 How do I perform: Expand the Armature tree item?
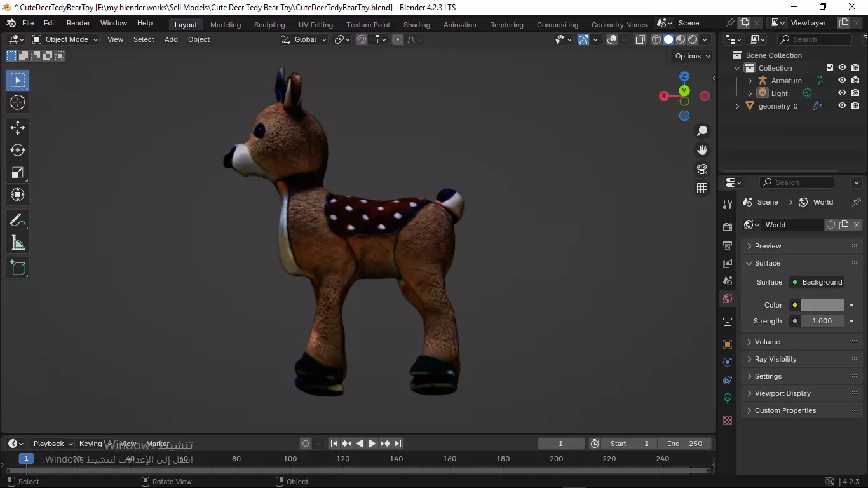[750, 81]
